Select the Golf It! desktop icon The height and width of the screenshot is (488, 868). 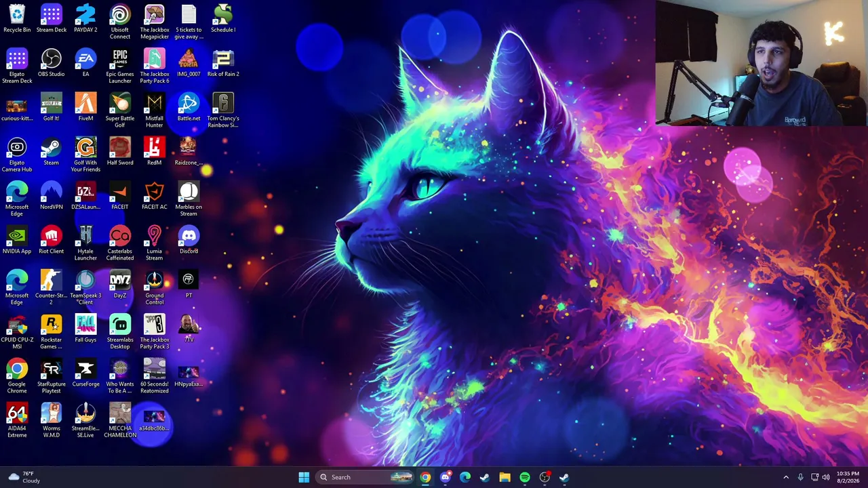[x=51, y=107]
